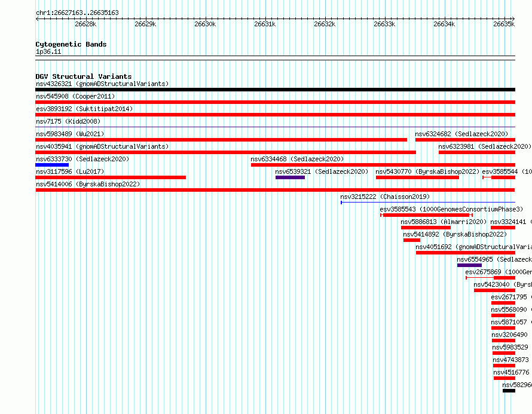This screenshot has width=532, height=414.
Task: Click nsv6334468 (Sedlazeck2020) label
Action: coord(297,159)
